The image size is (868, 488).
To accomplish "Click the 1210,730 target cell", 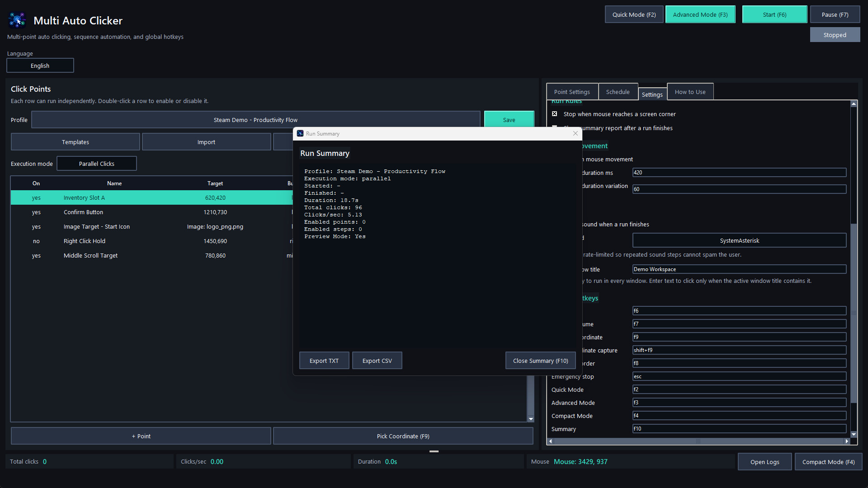I will 215,212.
